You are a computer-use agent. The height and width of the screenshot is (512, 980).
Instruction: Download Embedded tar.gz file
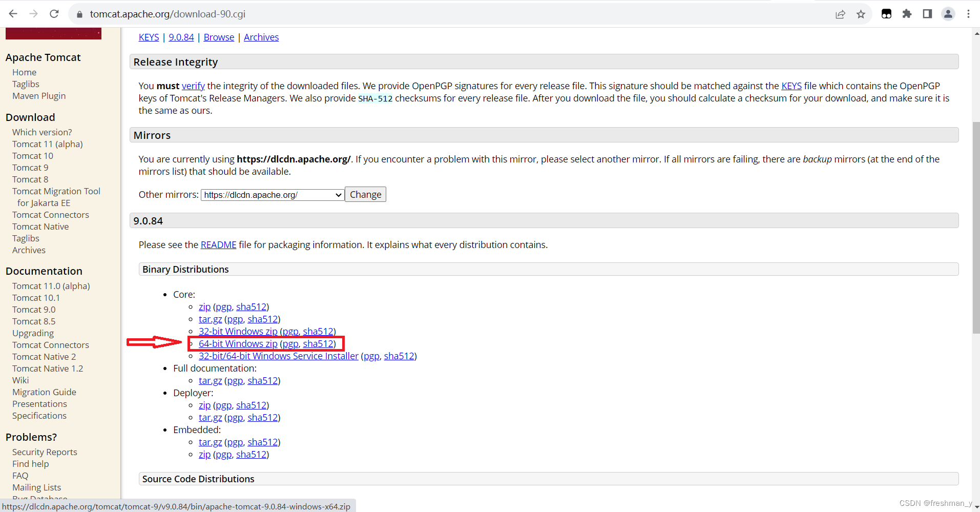tap(211, 442)
